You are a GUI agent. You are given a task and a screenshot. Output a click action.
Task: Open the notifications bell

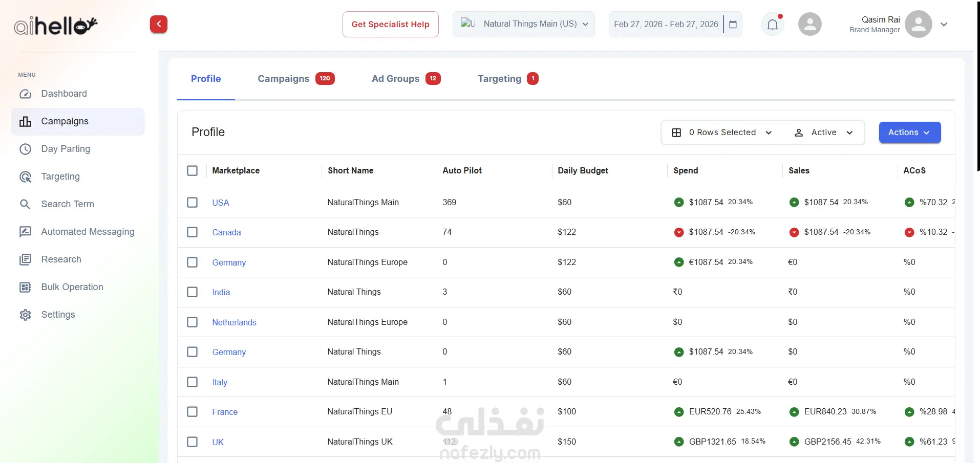[773, 24]
